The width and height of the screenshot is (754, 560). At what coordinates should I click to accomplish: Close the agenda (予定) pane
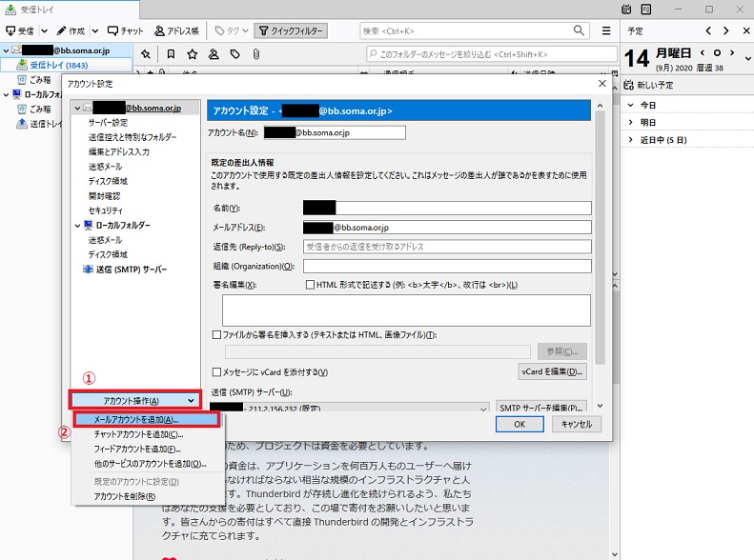click(x=746, y=31)
